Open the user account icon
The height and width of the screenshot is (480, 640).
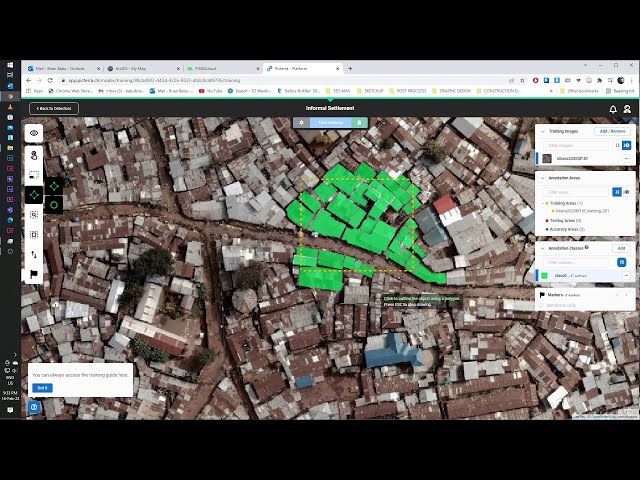point(627,109)
